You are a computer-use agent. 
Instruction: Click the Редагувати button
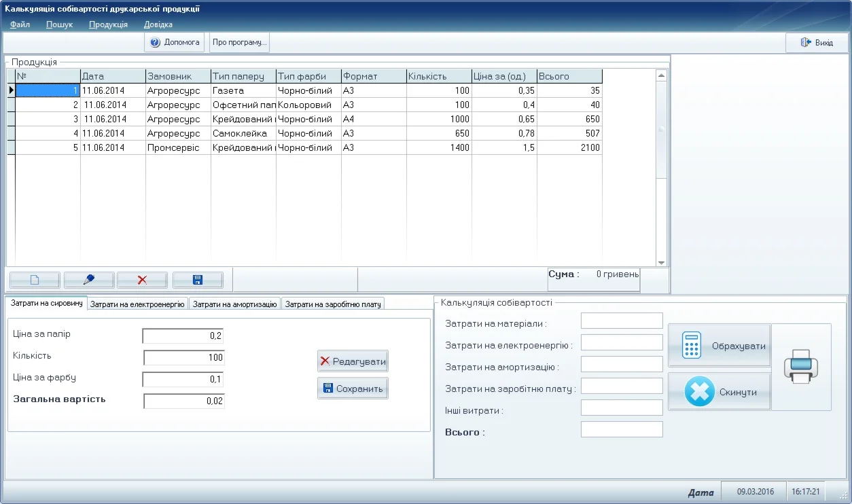[x=353, y=361]
